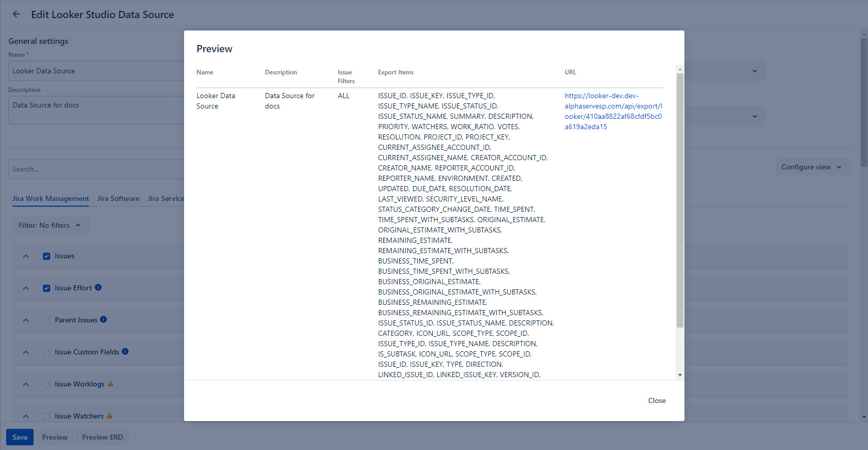Click preview scrollbar down arrow

(680, 375)
